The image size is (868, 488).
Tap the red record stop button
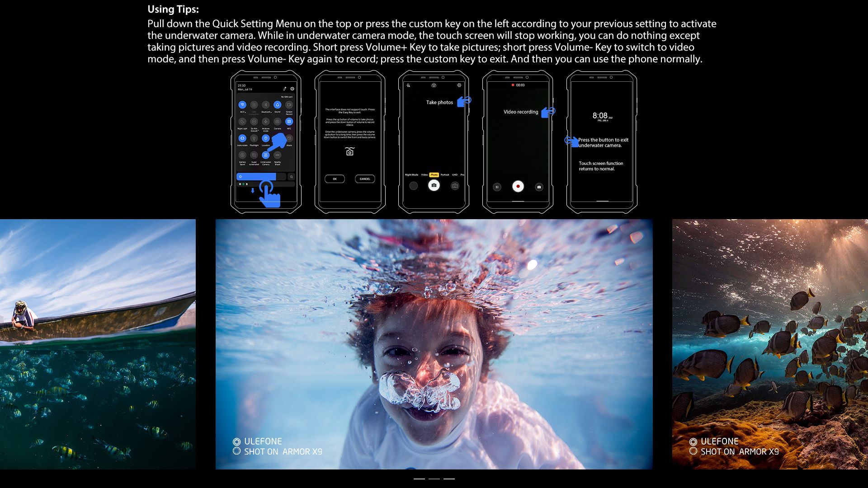[x=518, y=186]
